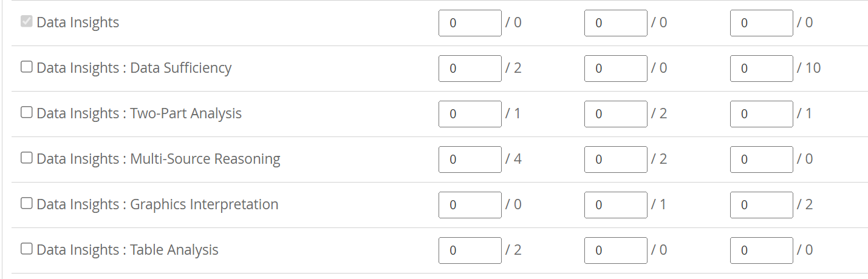Click the Data Sufficiency input field labeled / 10
The image size is (868, 279).
[761, 69]
